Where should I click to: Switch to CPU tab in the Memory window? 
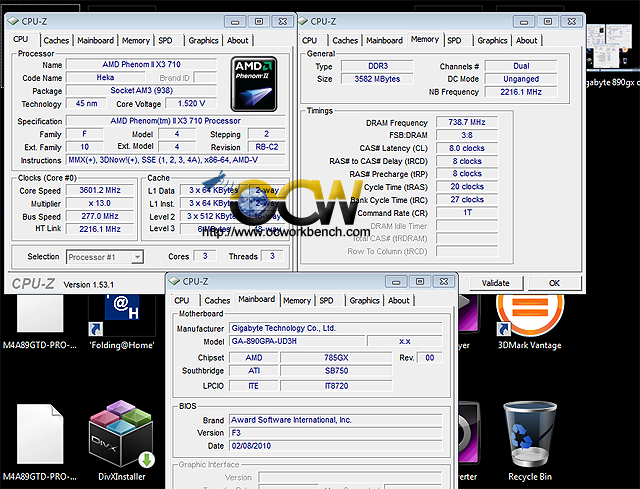tap(309, 40)
